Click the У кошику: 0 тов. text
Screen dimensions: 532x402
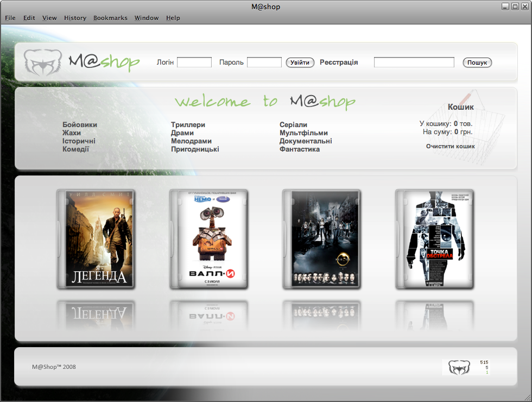[x=446, y=124]
